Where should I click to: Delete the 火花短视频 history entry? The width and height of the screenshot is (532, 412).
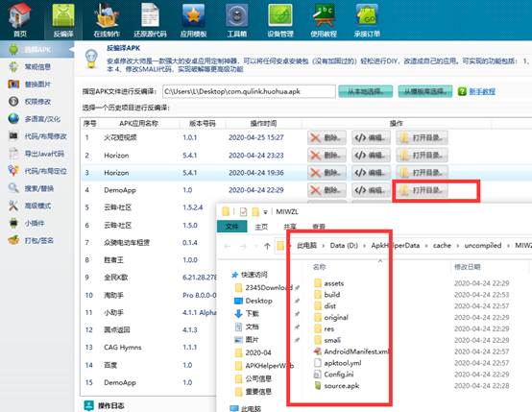[x=326, y=137]
